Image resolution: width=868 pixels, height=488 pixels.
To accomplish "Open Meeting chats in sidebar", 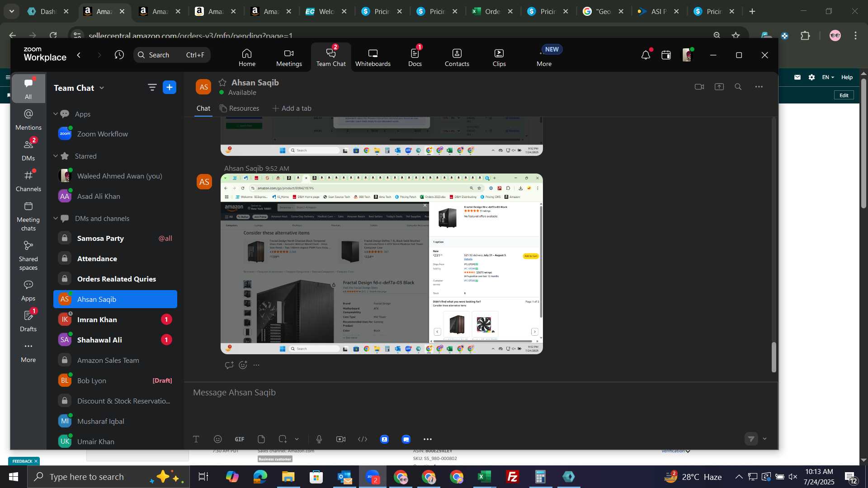I will click(28, 216).
